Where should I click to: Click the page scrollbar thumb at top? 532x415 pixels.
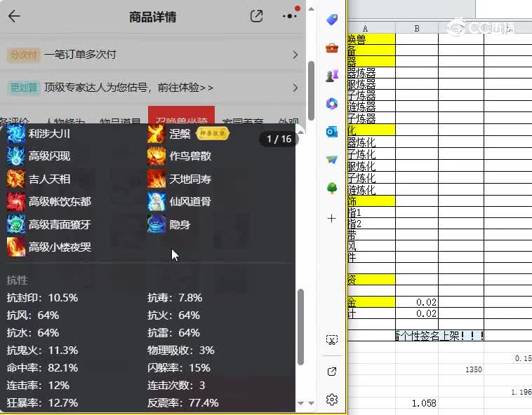coord(311,90)
